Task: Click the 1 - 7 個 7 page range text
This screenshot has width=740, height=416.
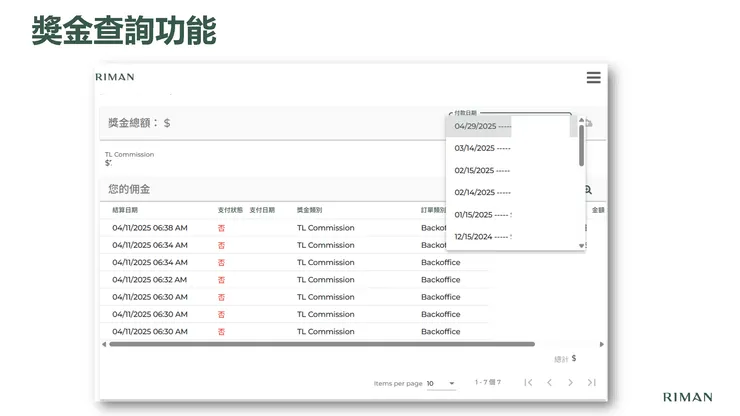Action: (488, 382)
